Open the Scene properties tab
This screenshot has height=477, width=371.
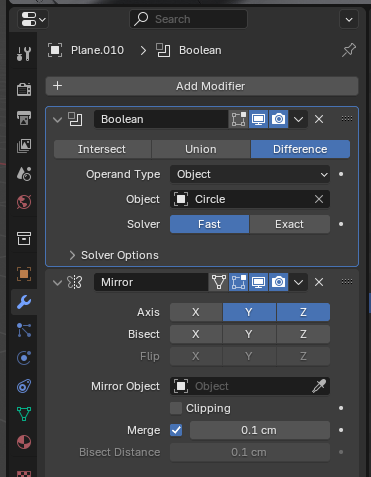click(24, 174)
